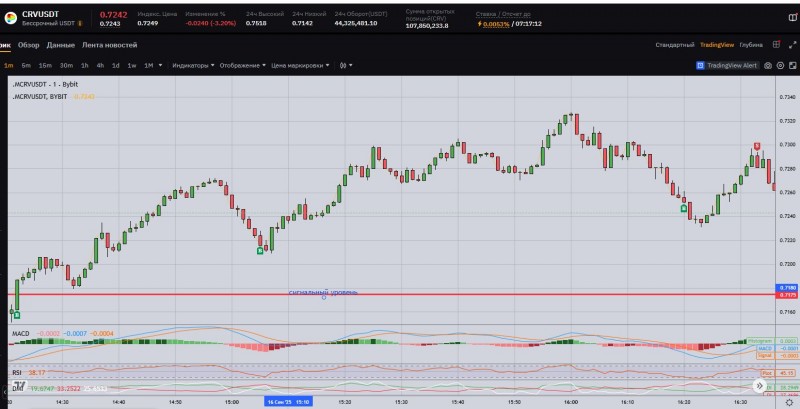Select the TradingView chart mode
The height and width of the screenshot is (409, 800).
click(717, 45)
